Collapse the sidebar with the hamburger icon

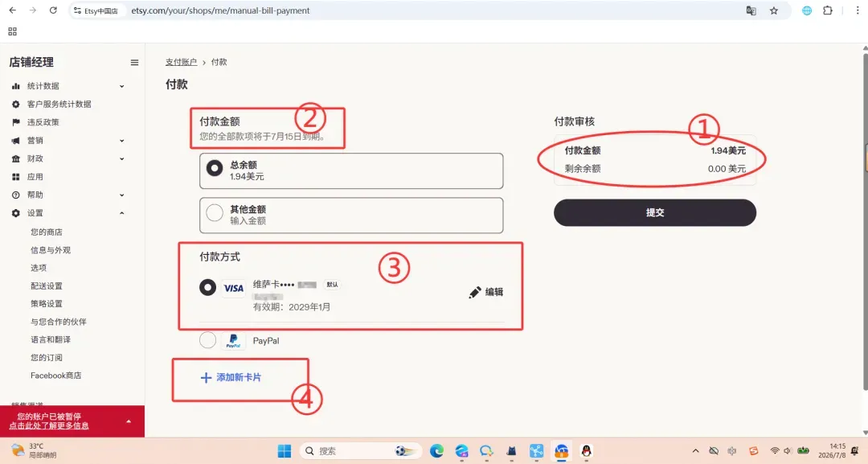(x=134, y=63)
